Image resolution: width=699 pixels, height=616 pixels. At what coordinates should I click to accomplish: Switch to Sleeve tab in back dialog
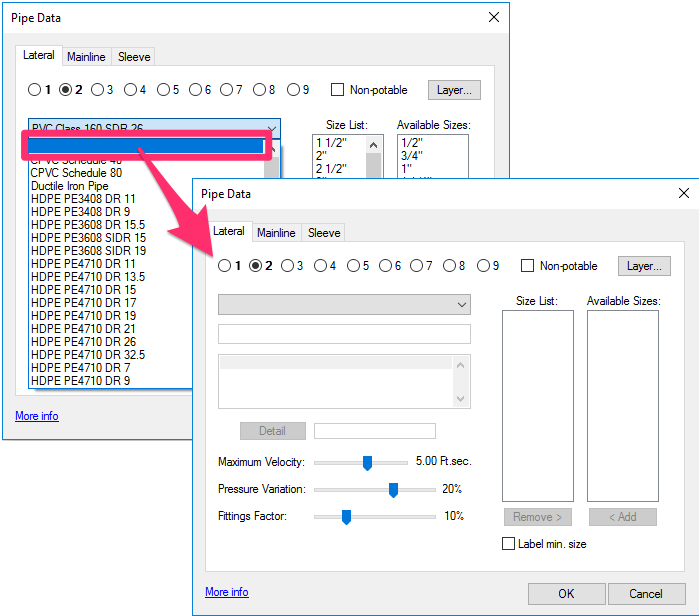(134, 57)
